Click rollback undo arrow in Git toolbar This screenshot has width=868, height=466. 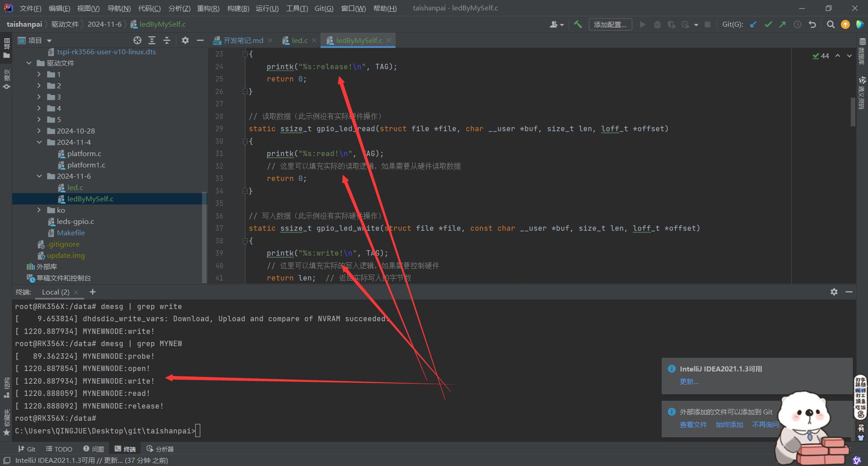pyautogui.click(x=812, y=24)
